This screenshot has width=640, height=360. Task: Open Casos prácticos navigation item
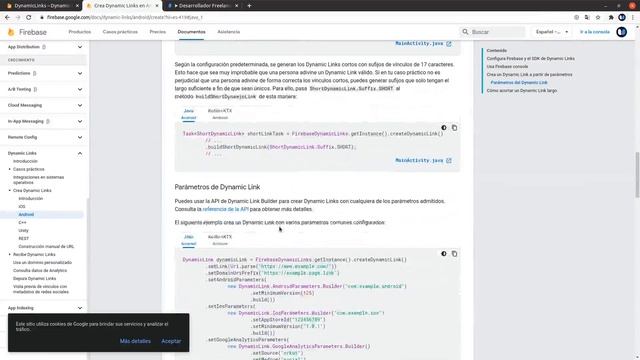tap(120, 32)
